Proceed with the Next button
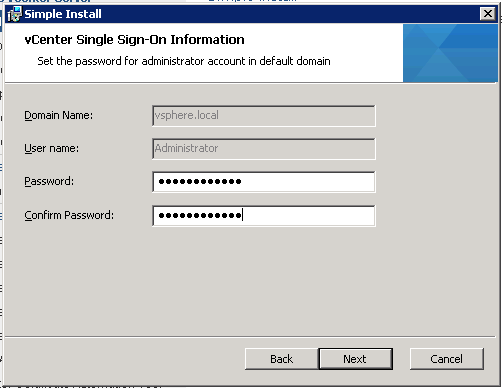 [x=355, y=359]
